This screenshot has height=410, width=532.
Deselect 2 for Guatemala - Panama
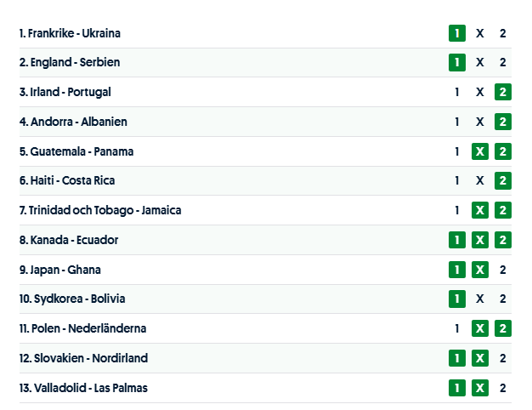(x=503, y=151)
